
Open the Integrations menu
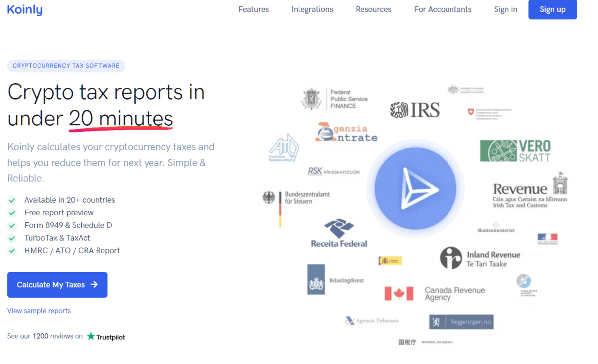(312, 9)
